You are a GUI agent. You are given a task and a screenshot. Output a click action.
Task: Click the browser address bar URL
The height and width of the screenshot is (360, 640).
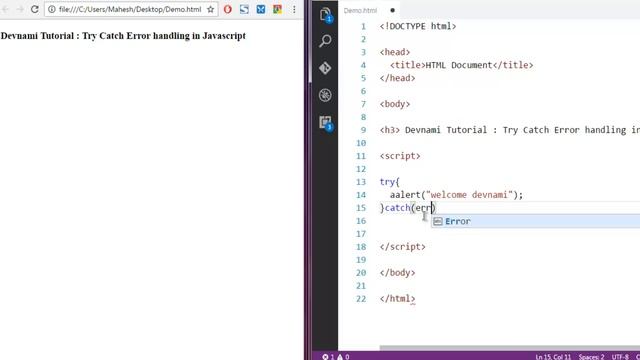(x=130, y=9)
